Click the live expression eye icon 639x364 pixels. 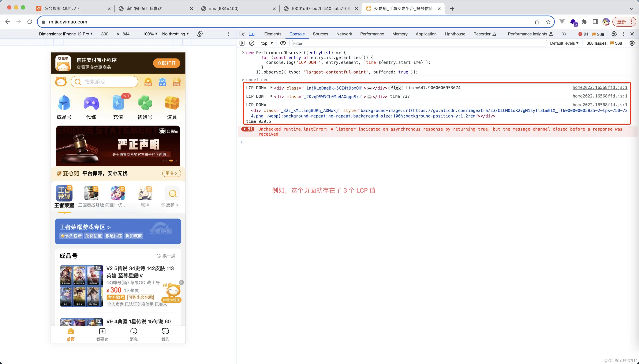coord(283,43)
